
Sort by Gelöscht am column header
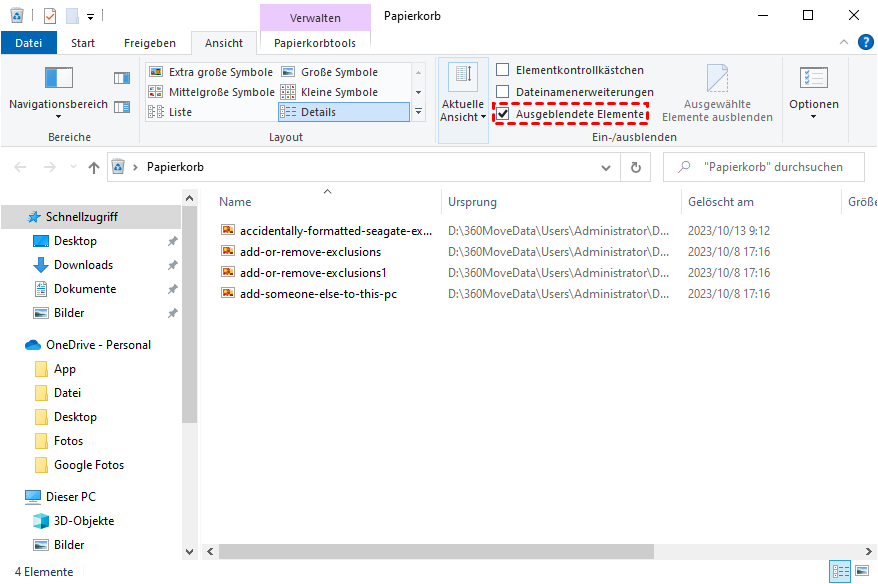pyautogui.click(x=762, y=202)
